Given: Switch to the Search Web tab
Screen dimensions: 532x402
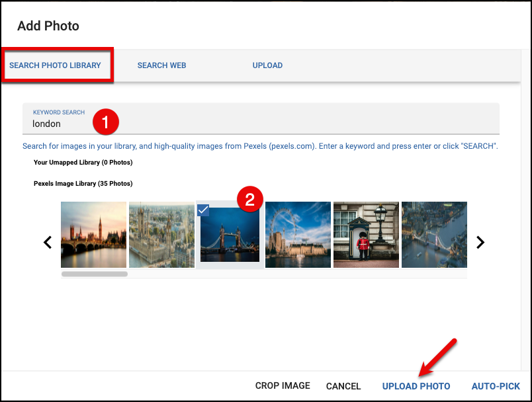Looking at the screenshot, I should 161,65.
